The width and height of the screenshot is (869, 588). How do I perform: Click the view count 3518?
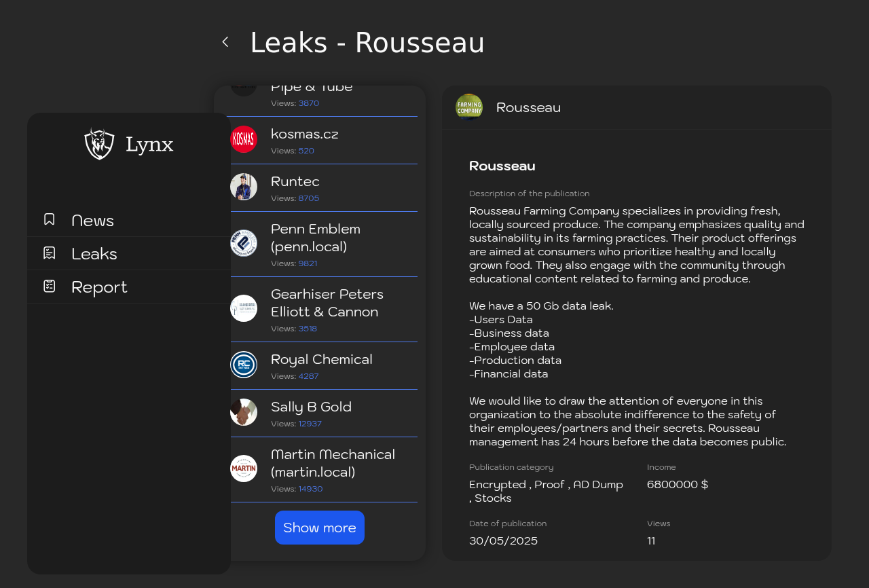308,329
